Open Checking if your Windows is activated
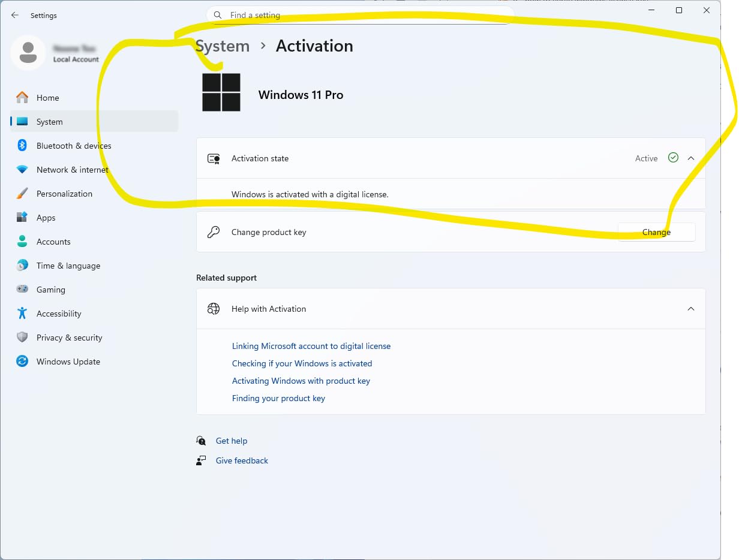Screen dimensions: 739x560 [302, 363]
